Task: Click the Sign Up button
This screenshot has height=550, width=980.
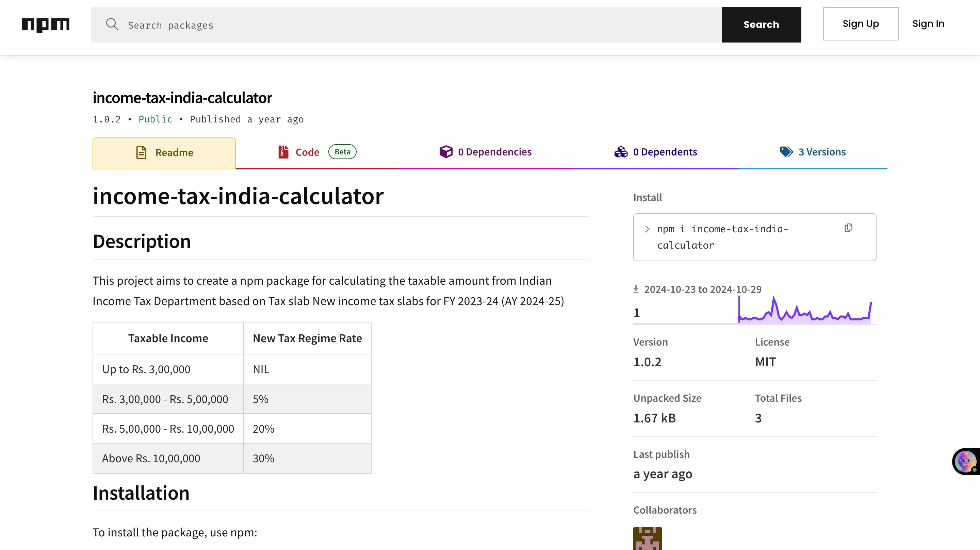Action: click(x=861, y=24)
